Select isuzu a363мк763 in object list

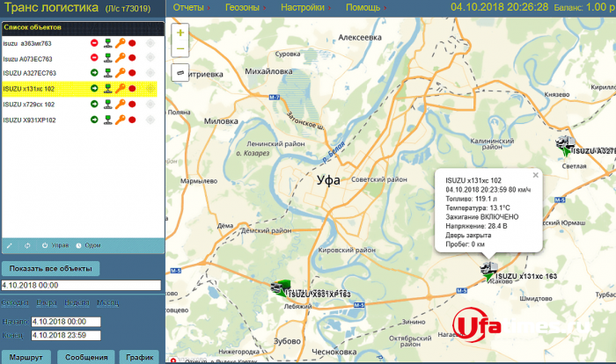click(27, 44)
